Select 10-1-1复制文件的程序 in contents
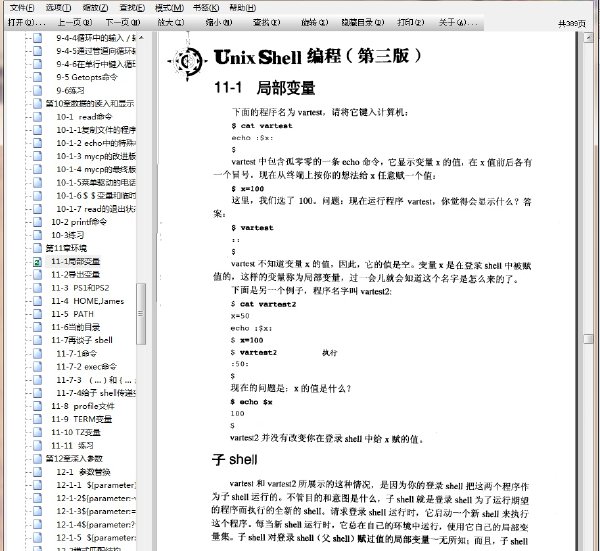The image size is (600, 551). [96, 130]
